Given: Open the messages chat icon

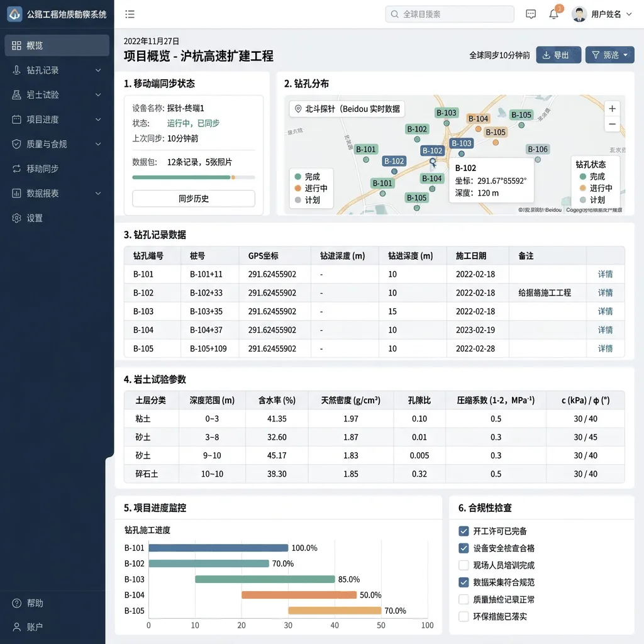Looking at the screenshot, I should click(x=531, y=14).
